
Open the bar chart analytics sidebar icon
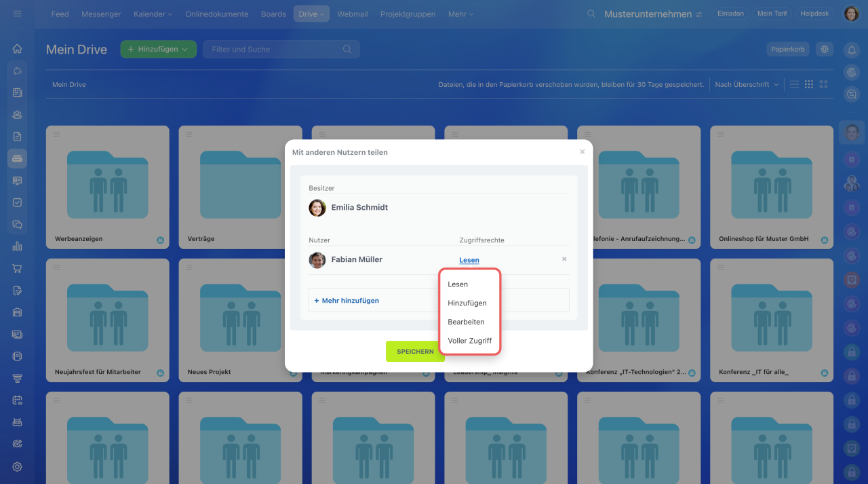point(17,246)
